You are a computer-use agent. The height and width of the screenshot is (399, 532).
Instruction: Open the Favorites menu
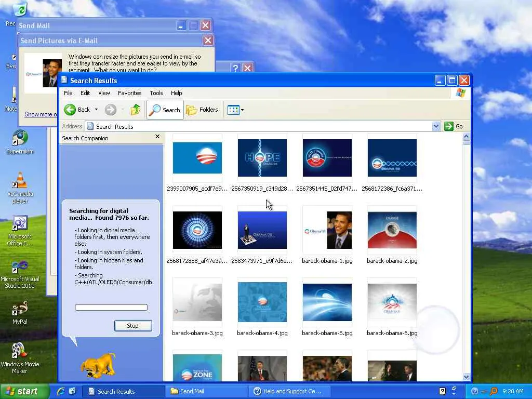(x=129, y=93)
